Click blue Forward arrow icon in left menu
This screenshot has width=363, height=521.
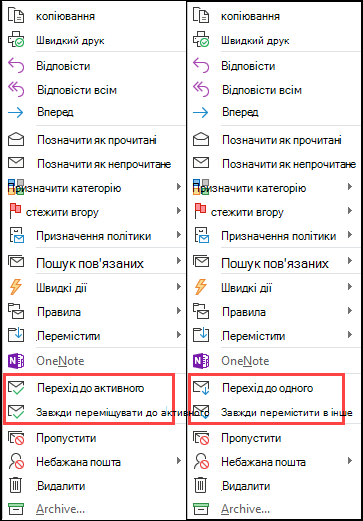pos(16,112)
